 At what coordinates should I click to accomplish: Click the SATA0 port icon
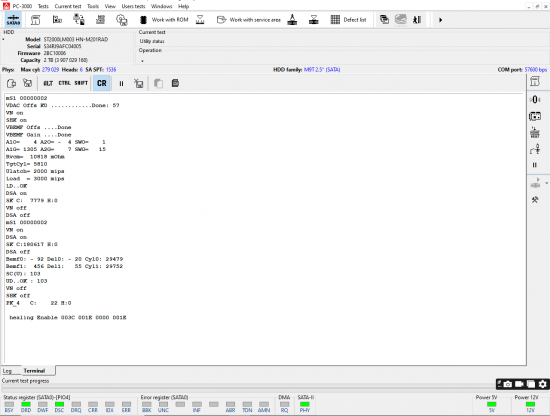coord(13,20)
